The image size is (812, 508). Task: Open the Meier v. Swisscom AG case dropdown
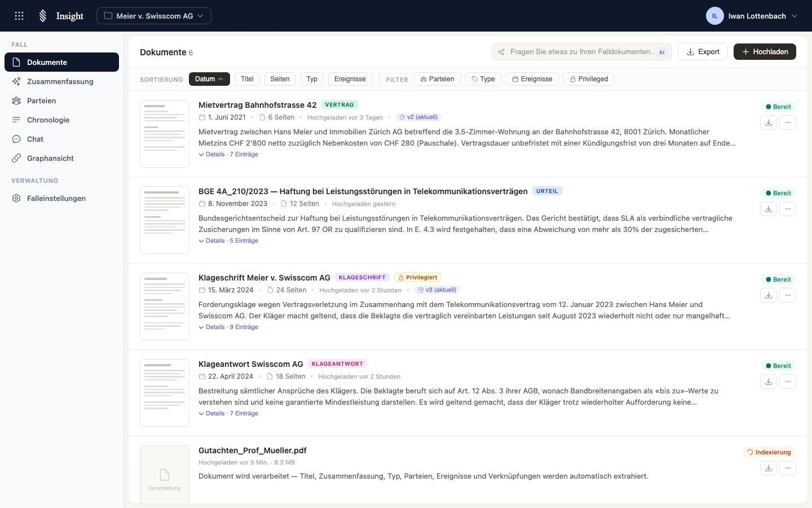(x=154, y=16)
